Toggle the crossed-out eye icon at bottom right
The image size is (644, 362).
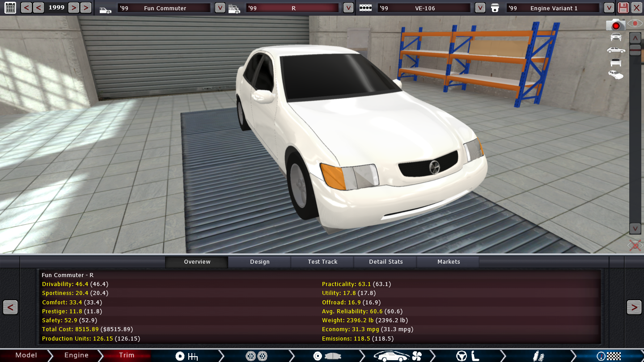[x=635, y=245]
